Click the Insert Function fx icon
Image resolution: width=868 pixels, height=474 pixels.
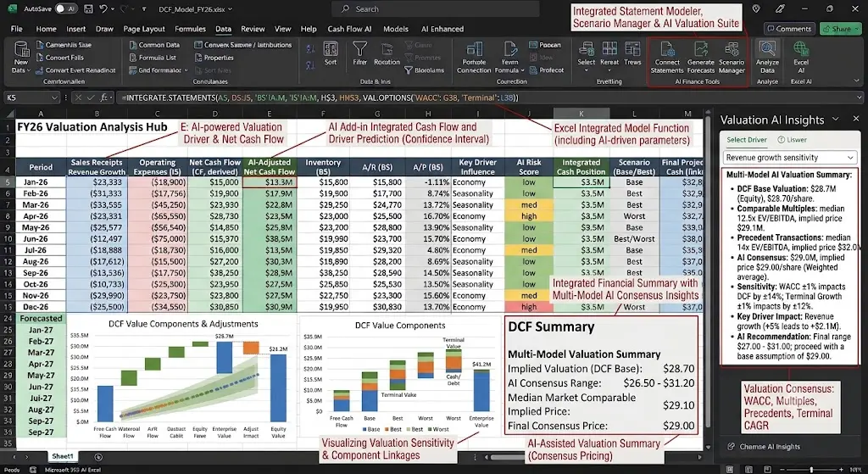click(x=104, y=98)
